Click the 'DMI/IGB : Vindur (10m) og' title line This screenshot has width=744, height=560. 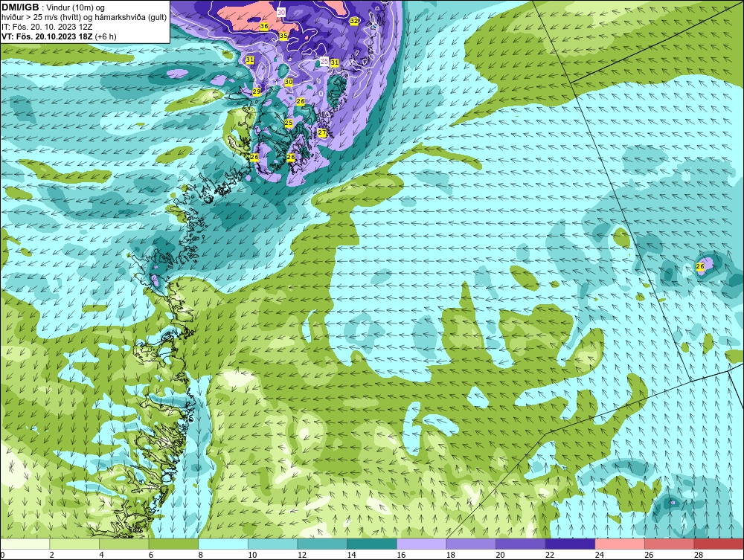pos(54,7)
